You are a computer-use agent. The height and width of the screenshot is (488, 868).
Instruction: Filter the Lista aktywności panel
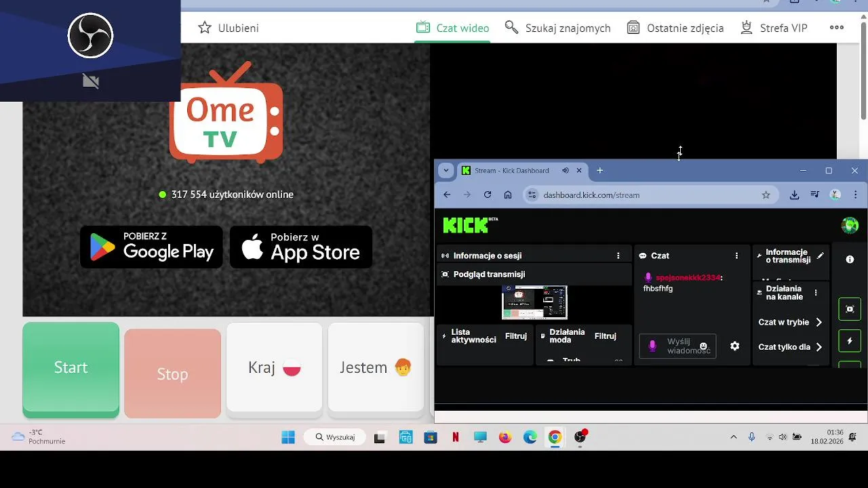516,335
